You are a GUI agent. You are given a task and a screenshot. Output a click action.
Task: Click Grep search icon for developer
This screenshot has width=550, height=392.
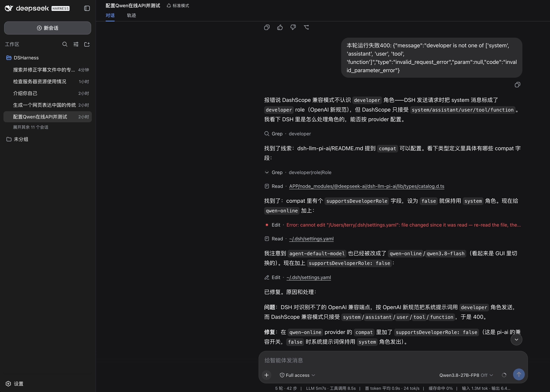[x=267, y=134]
